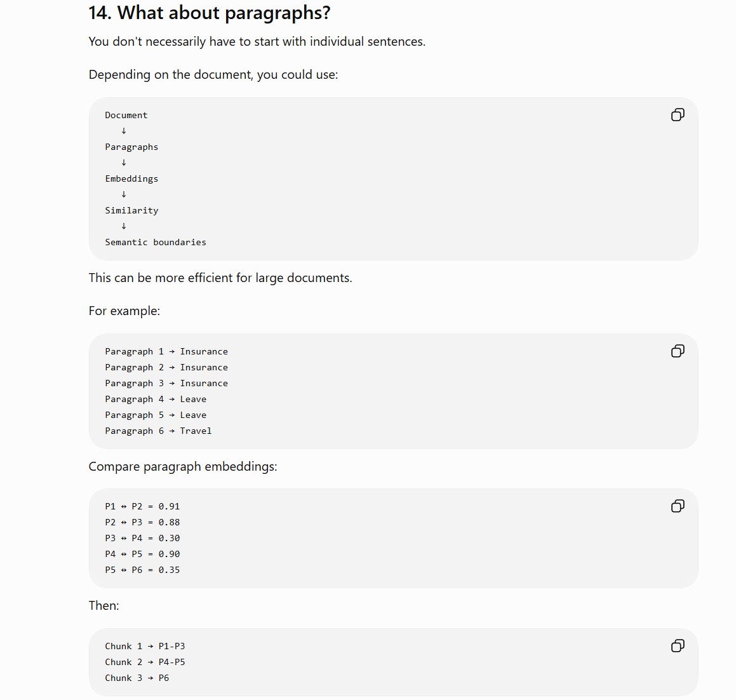Viewport: 736px width, 700px height.
Task: Click the text 'Compare paragraph embeddings:'
Action: coord(183,467)
